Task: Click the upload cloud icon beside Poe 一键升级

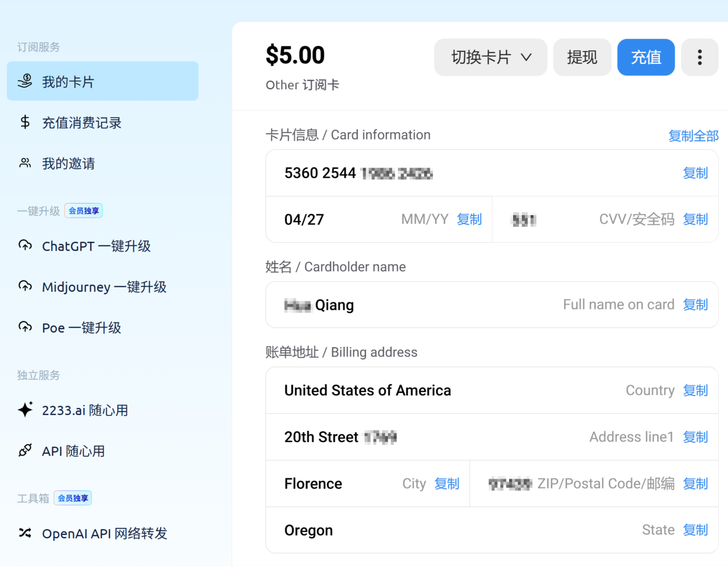Action: coord(25,327)
